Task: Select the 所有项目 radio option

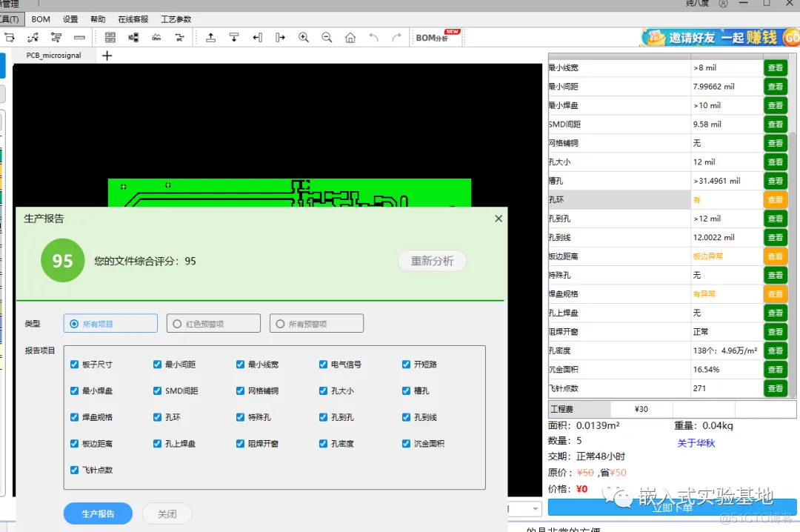Action: click(110, 324)
